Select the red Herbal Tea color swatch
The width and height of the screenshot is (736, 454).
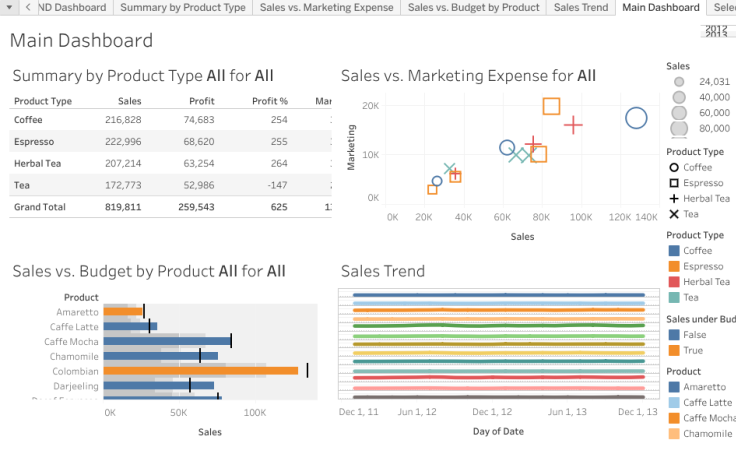pos(674,282)
